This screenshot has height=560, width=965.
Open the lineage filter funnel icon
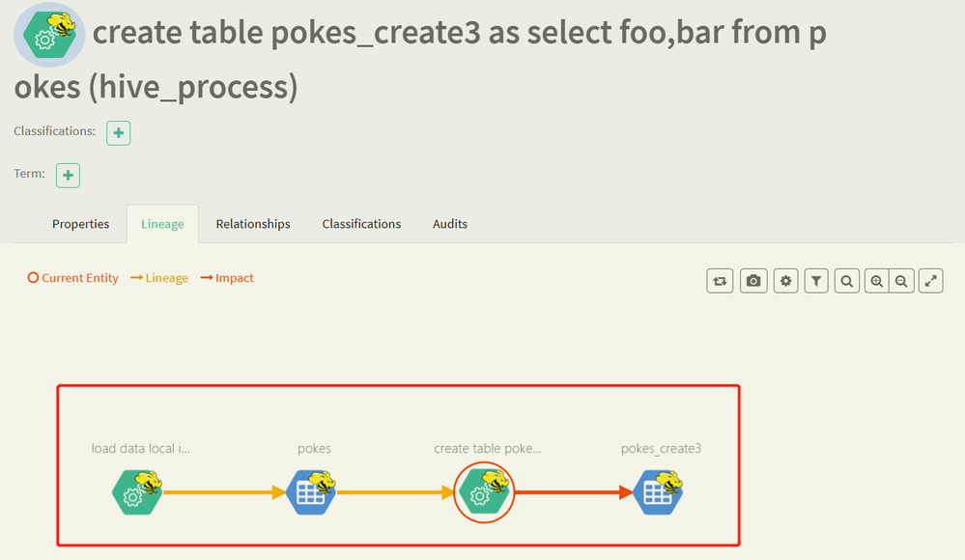tap(816, 281)
